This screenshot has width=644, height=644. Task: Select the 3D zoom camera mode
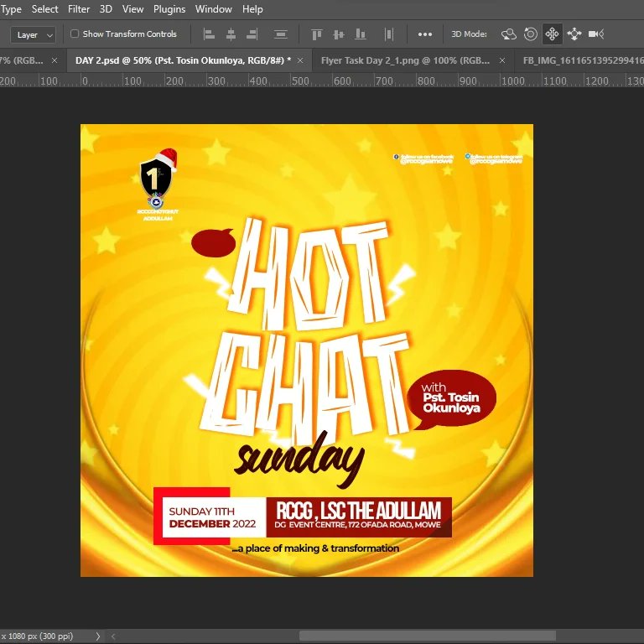(596, 34)
